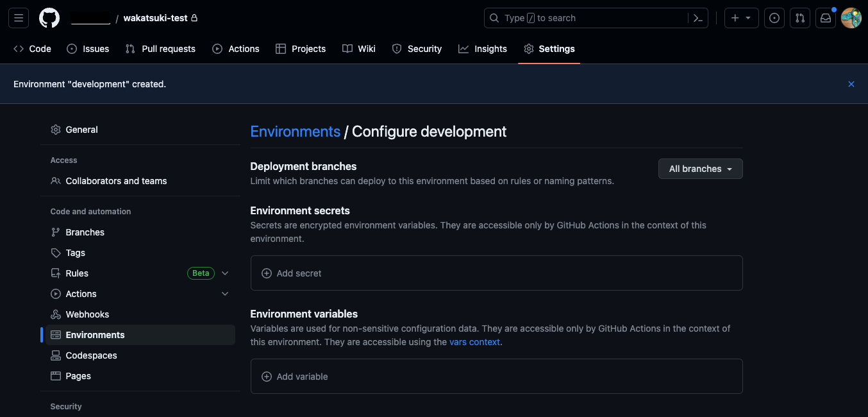Open the All branches dropdown
The image size is (868, 417).
pos(700,169)
